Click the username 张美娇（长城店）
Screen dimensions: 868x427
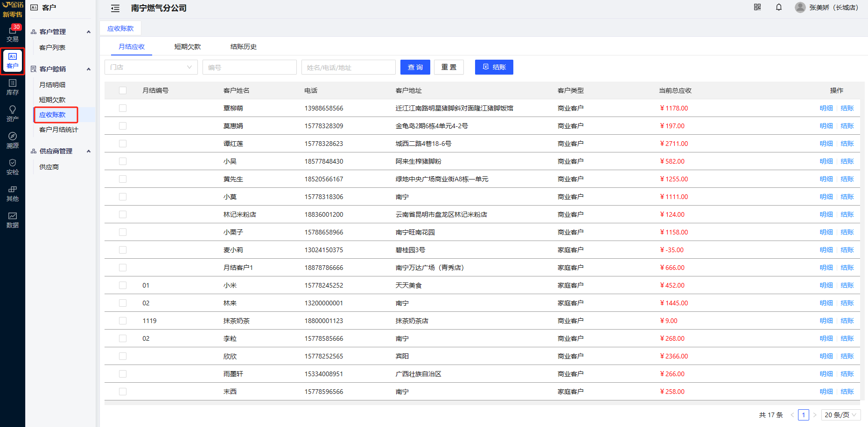[x=834, y=7]
